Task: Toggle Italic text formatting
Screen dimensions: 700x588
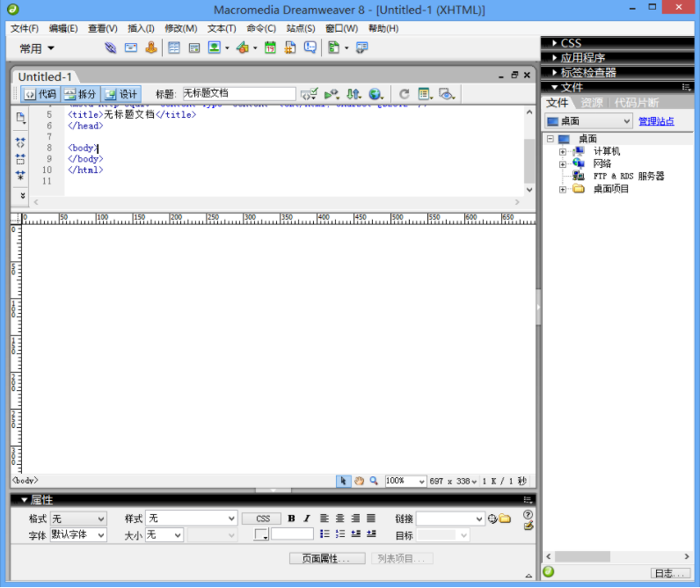Action: [307, 519]
